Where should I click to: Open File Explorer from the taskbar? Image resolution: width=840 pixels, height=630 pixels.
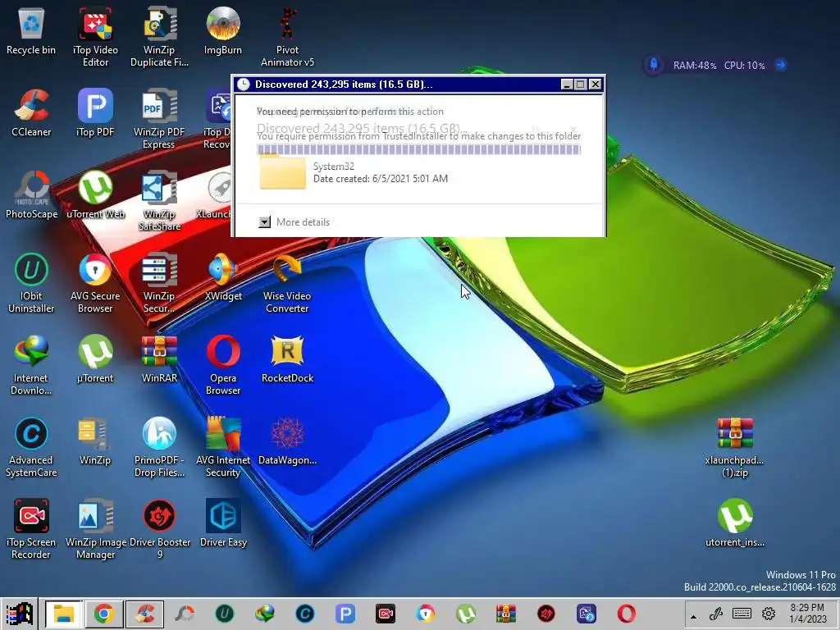(x=63, y=614)
